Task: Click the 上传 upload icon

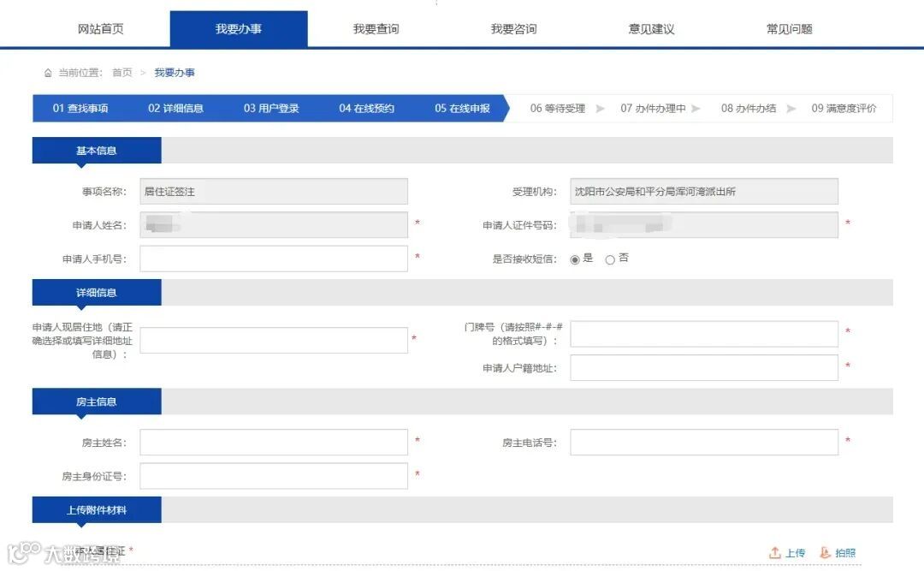Action: (775, 553)
